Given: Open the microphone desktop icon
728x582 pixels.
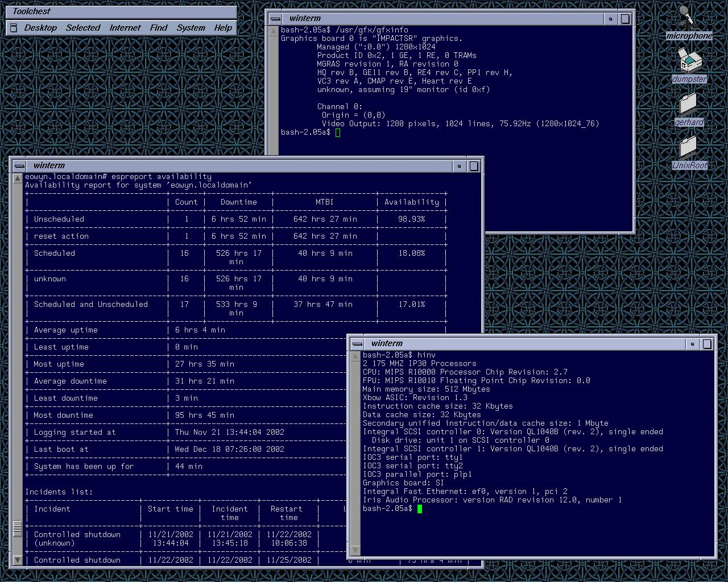Looking at the screenshot, I should click(x=687, y=17).
